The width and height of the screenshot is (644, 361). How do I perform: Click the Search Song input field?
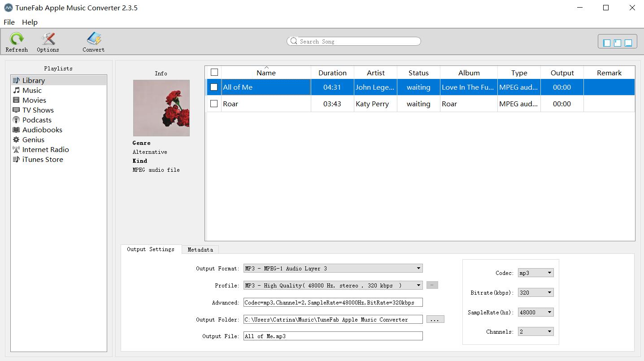(354, 41)
